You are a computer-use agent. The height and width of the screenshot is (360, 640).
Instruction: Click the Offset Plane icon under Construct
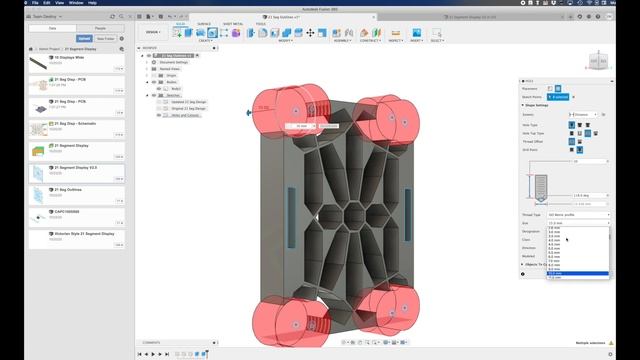[364, 33]
